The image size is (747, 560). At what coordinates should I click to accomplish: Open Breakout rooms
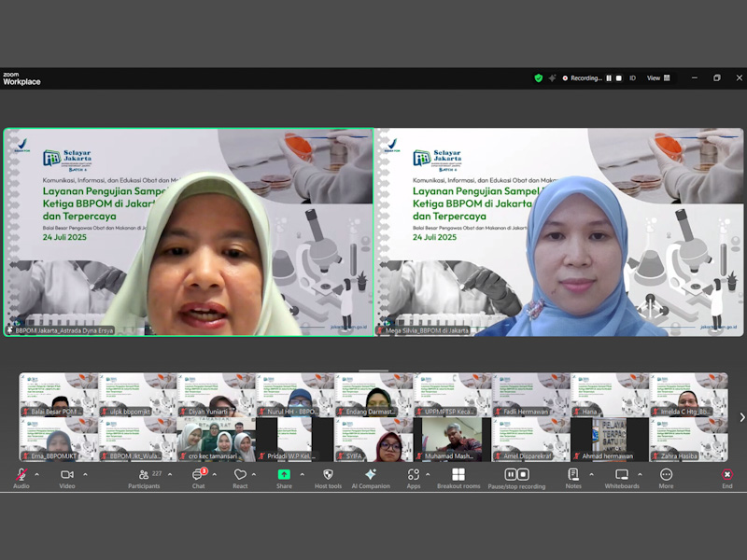point(458,478)
